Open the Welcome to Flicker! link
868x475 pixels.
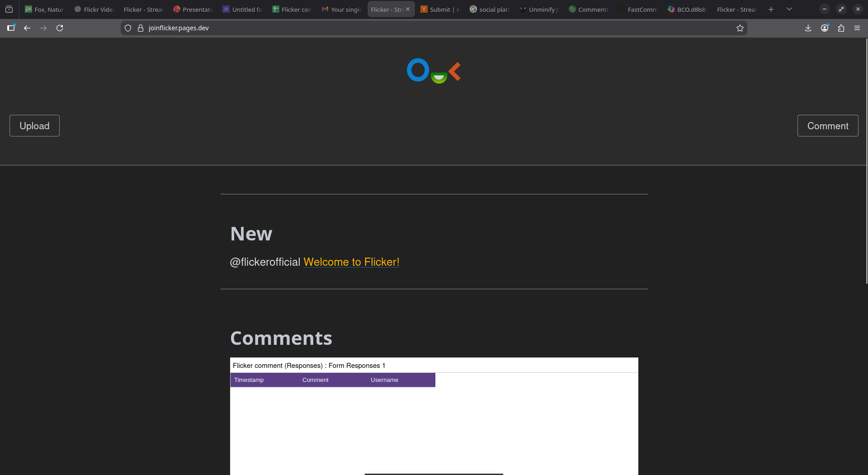[351, 262]
